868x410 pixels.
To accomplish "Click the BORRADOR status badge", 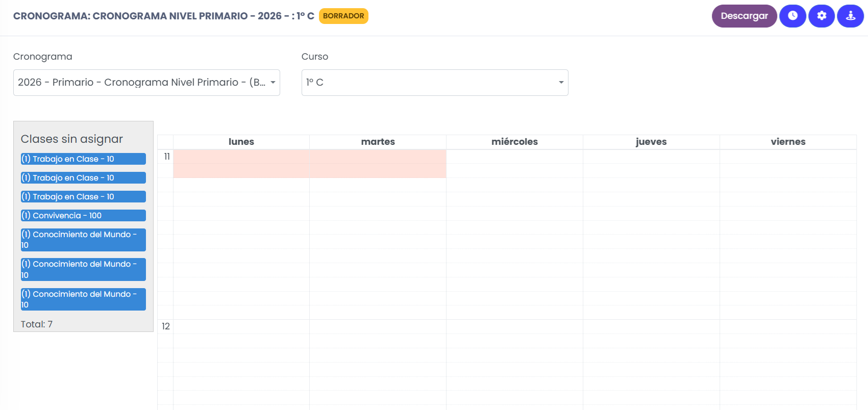I will click(343, 16).
